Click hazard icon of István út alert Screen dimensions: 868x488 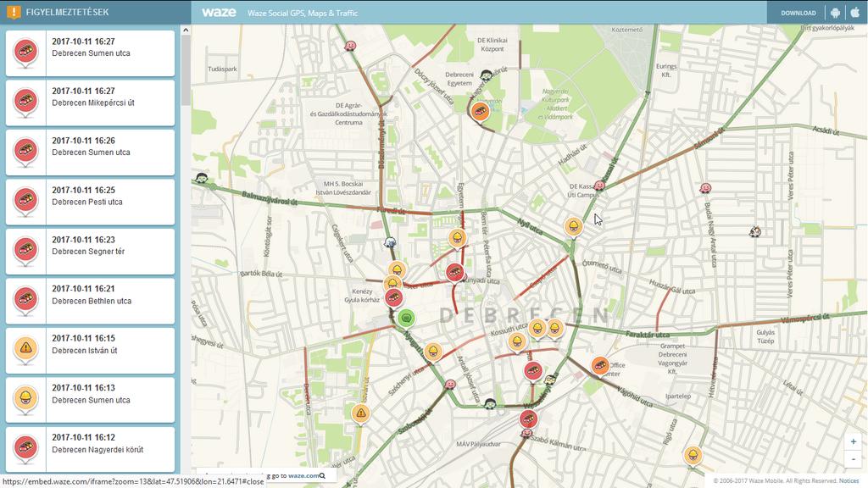[x=25, y=348]
